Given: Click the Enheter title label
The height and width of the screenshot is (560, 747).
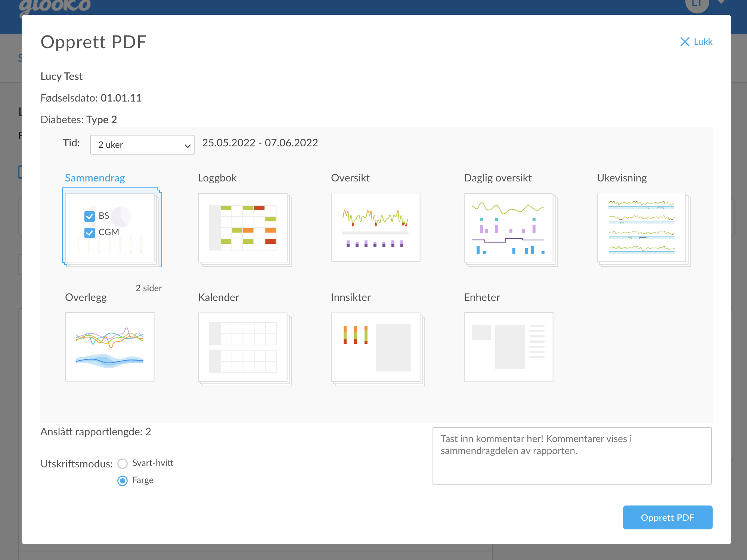Looking at the screenshot, I should [482, 297].
